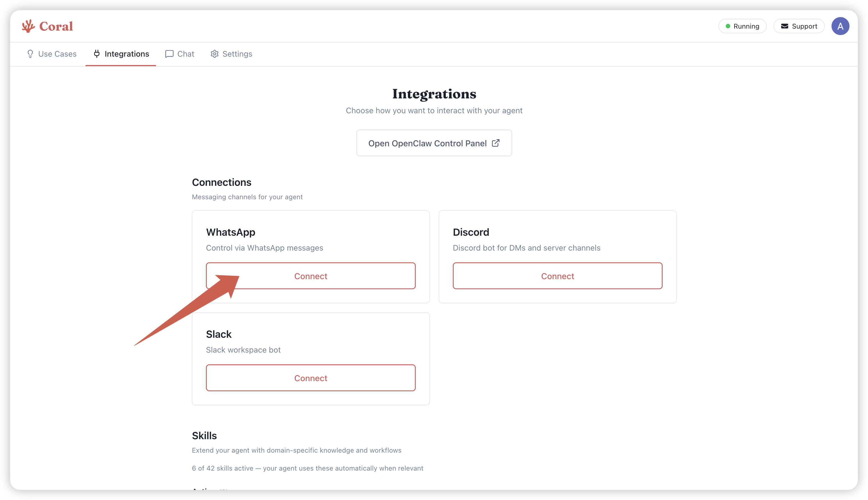Click the plug icon beside Integrations

[x=97, y=54]
